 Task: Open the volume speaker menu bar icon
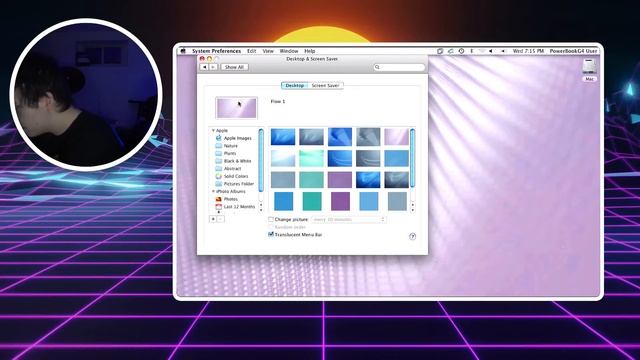click(491, 51)
